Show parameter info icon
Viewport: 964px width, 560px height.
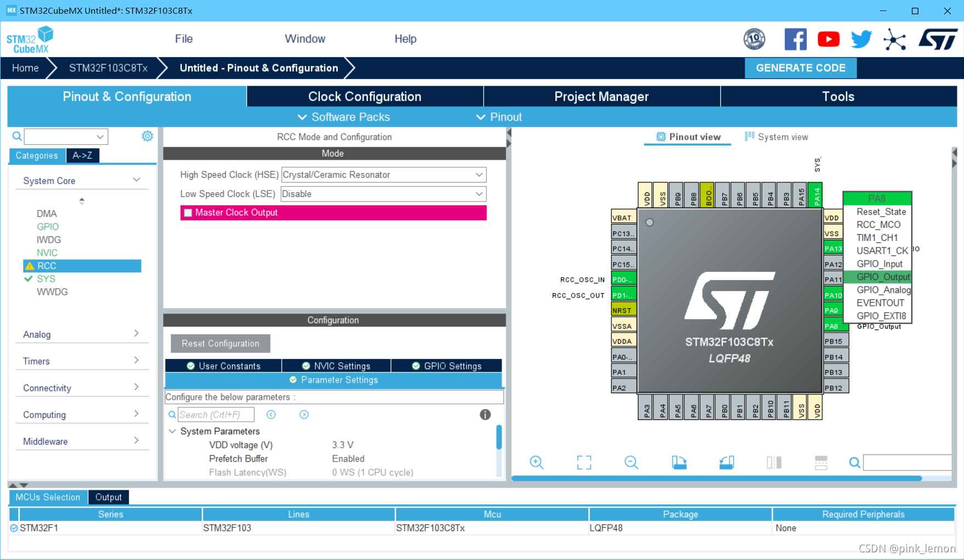coord(485,415)
